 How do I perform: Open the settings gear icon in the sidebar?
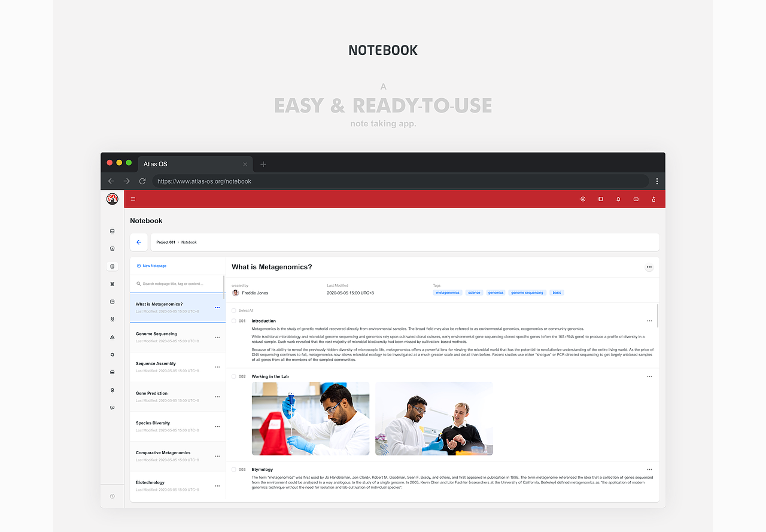113,355
